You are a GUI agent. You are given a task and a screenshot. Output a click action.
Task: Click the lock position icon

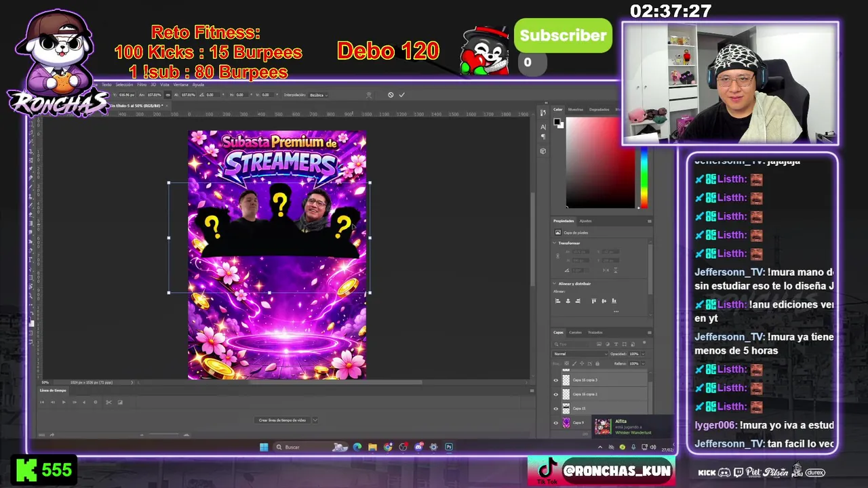pos(582,363)
